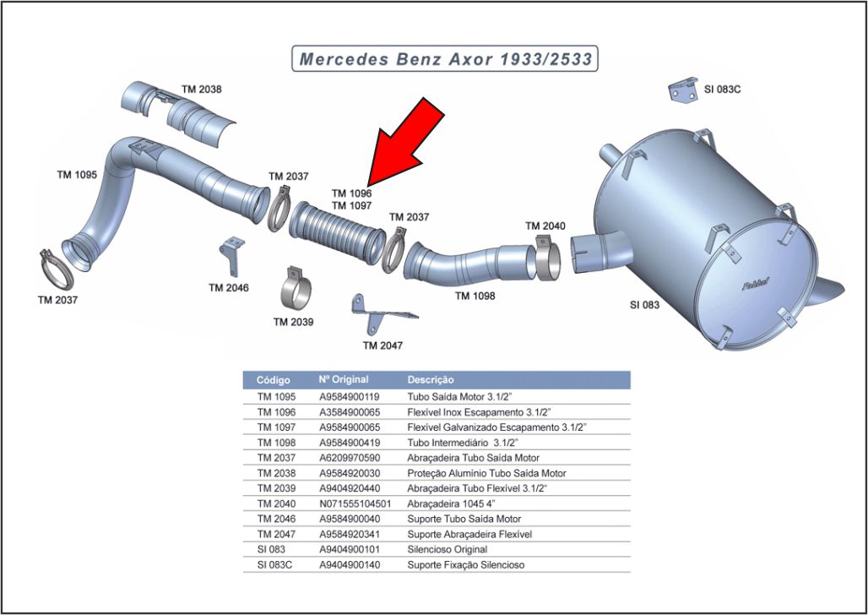
Task: Click the SI 083 label beside the silencer
Action: click(645, 305)
